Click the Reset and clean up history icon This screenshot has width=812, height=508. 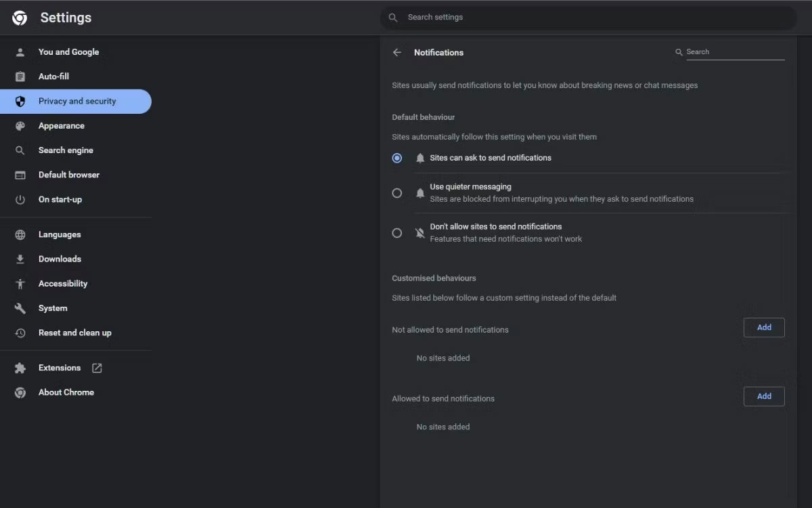20,333
